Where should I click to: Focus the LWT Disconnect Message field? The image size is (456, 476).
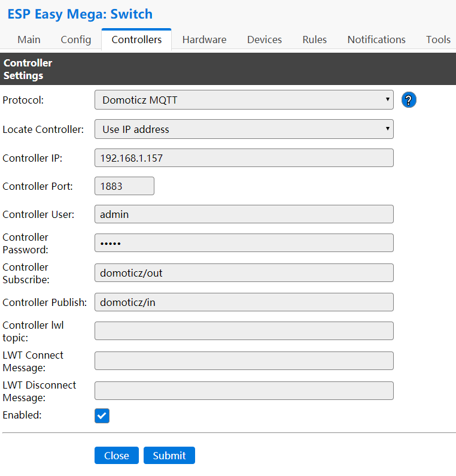(x=244, y=391)
